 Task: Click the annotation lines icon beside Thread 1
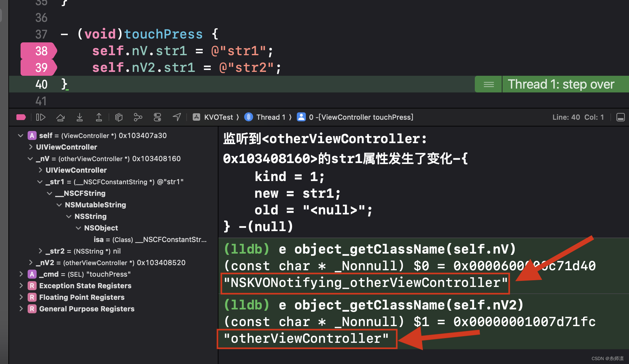pyautogui.click(x=489, y=84)
